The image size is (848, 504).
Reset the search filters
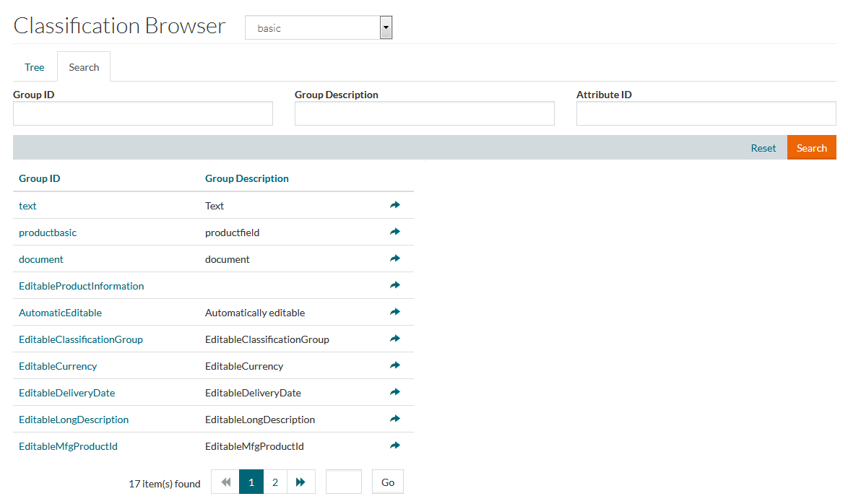click(763, 148)
